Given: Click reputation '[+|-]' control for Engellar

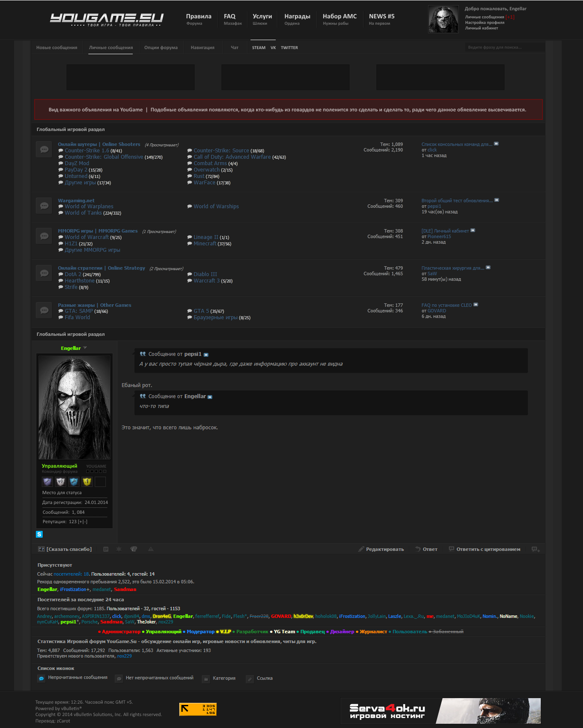Looking at the screenshot, I should tap(83, 521).
